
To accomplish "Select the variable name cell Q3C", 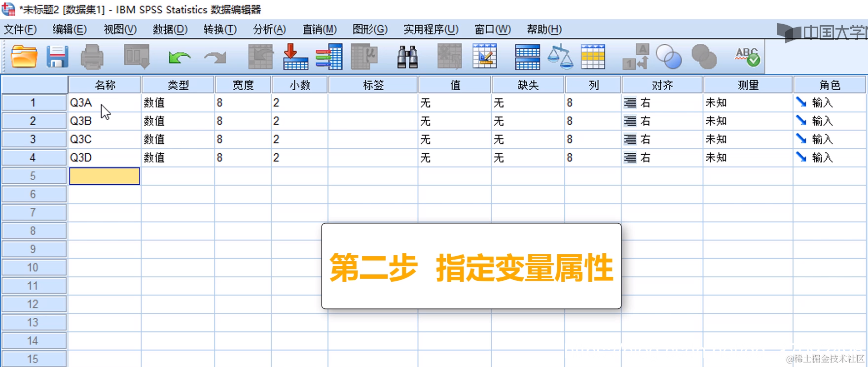I will (105, 139).
